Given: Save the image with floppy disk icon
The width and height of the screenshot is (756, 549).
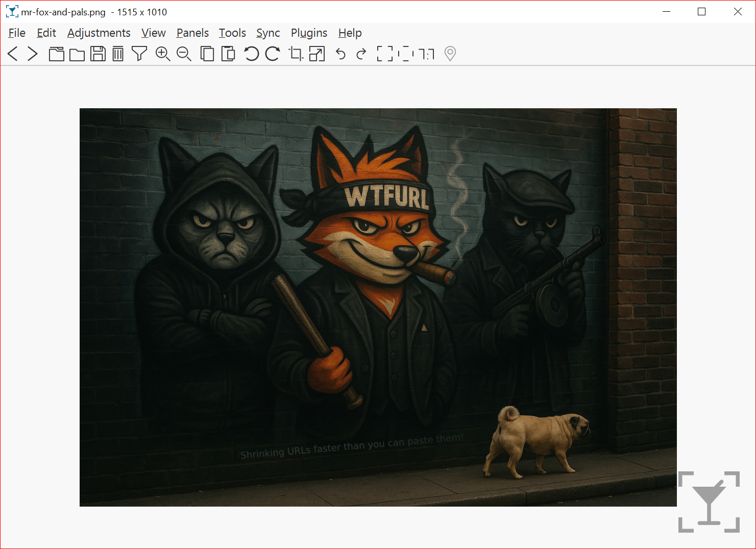Looking at the screenshot, I should (98, 54).
